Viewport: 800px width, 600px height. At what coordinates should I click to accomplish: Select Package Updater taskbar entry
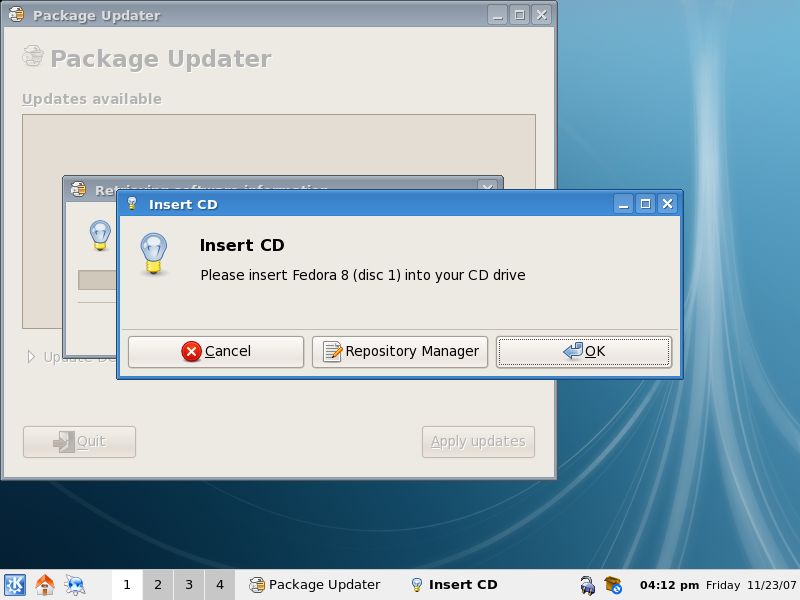coord(315,585)
